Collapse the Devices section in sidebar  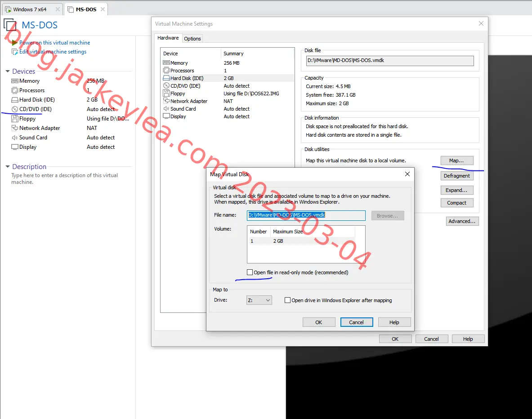[x=8, y=71]
